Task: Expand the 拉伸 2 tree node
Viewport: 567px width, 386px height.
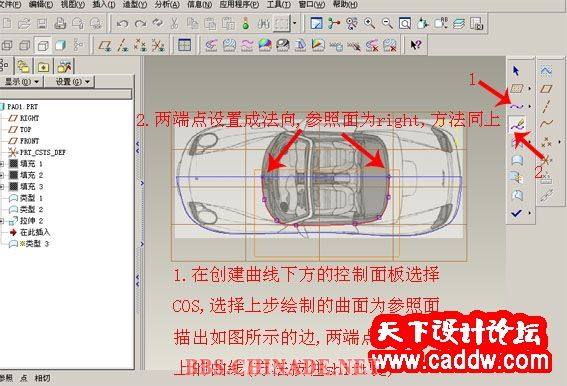Action: 2,221
